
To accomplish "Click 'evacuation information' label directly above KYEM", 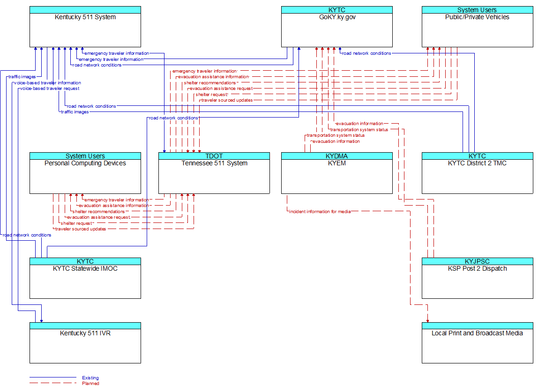I will 336,141.
